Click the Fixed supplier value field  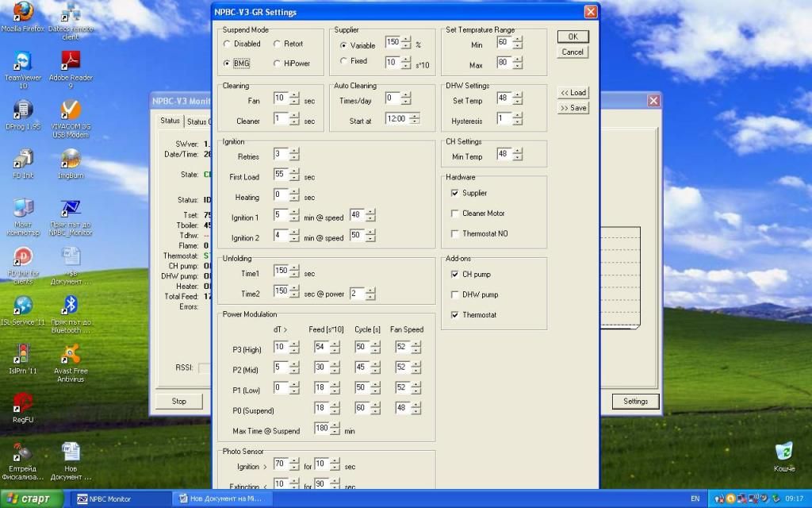393,63
